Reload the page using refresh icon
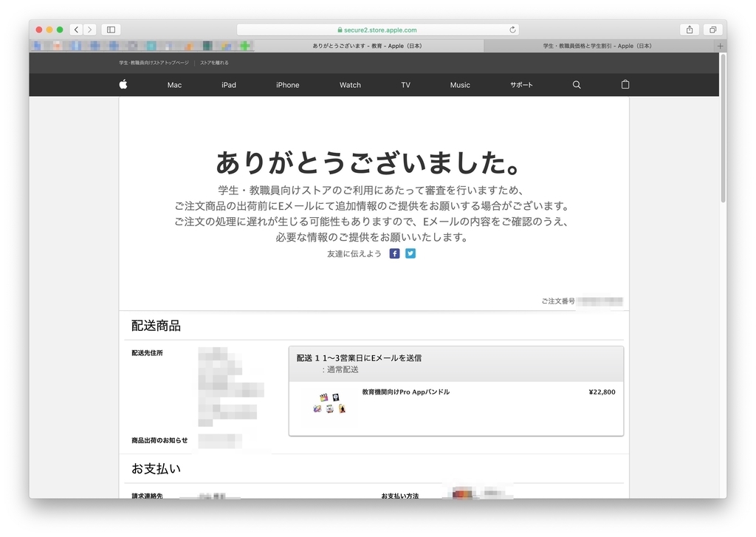Screen dimensions: 756x537 pyautogui.click(x=512, y=30)
